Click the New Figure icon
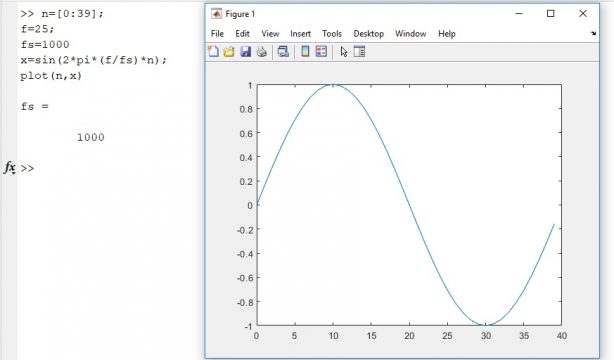The image size is (614, 360). [213, 52]
